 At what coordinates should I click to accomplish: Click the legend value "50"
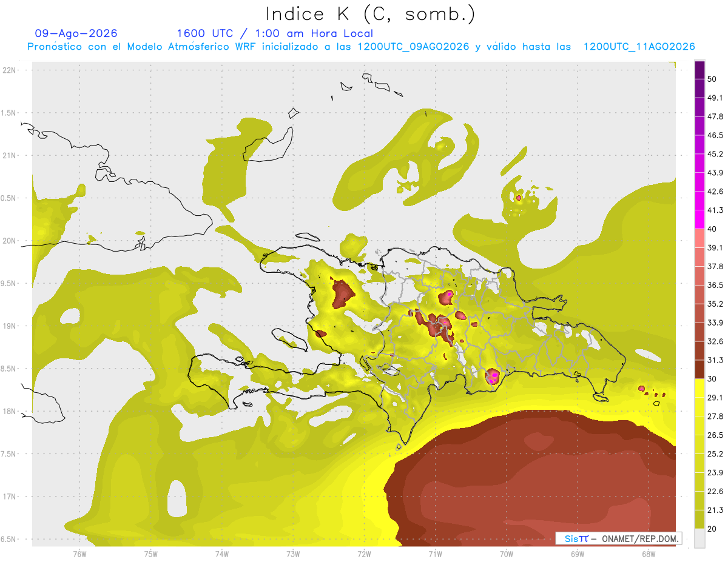pyautogui.click(x=713, y=79)
